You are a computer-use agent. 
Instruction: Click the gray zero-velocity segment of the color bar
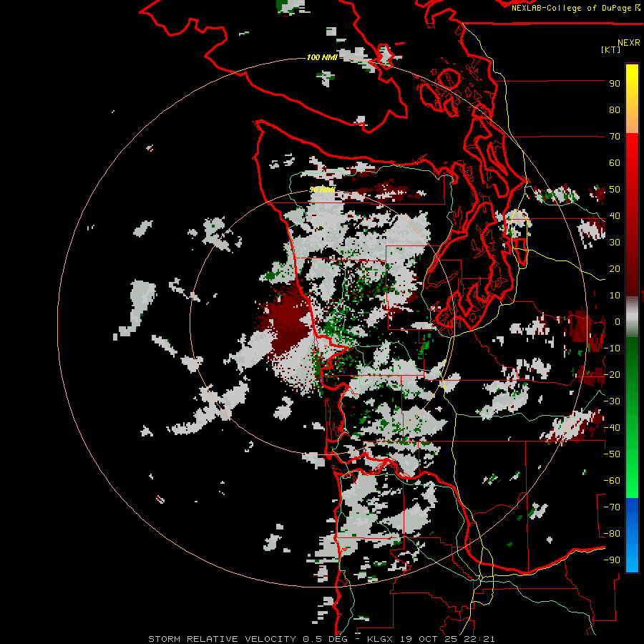[632, 316]
